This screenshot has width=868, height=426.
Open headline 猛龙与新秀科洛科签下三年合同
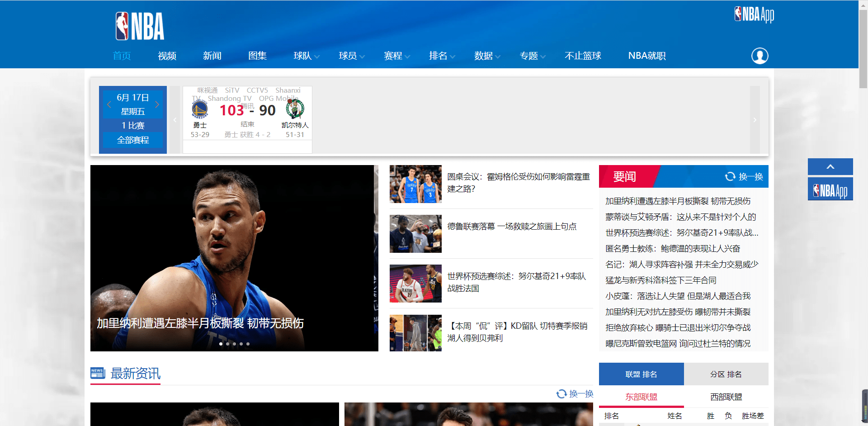[x=661, y=280]
